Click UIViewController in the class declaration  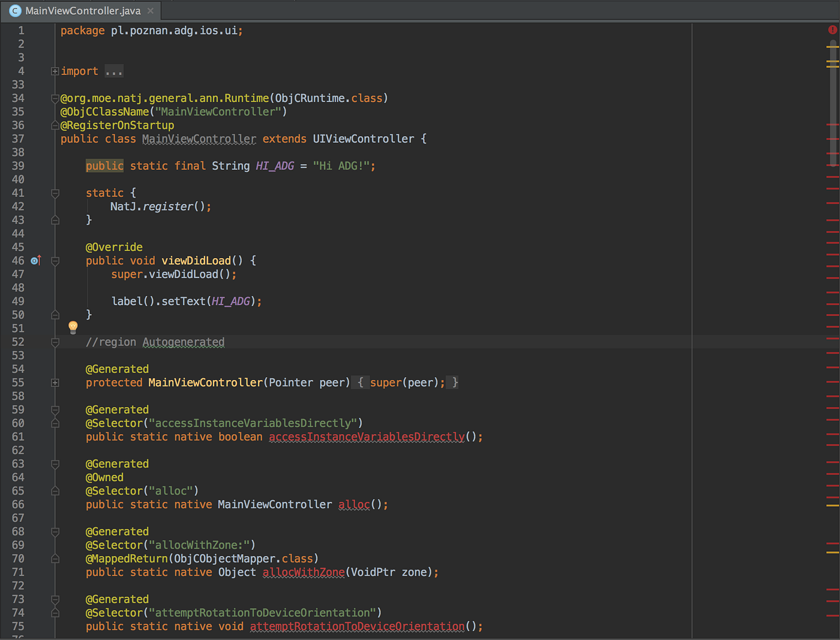tap(364, 139)
